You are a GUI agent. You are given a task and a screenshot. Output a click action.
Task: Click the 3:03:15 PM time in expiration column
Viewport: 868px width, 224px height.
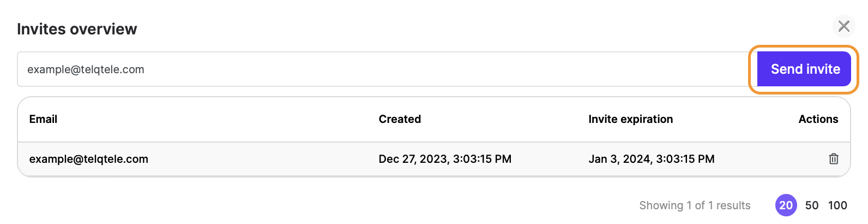tap(685, 159)
